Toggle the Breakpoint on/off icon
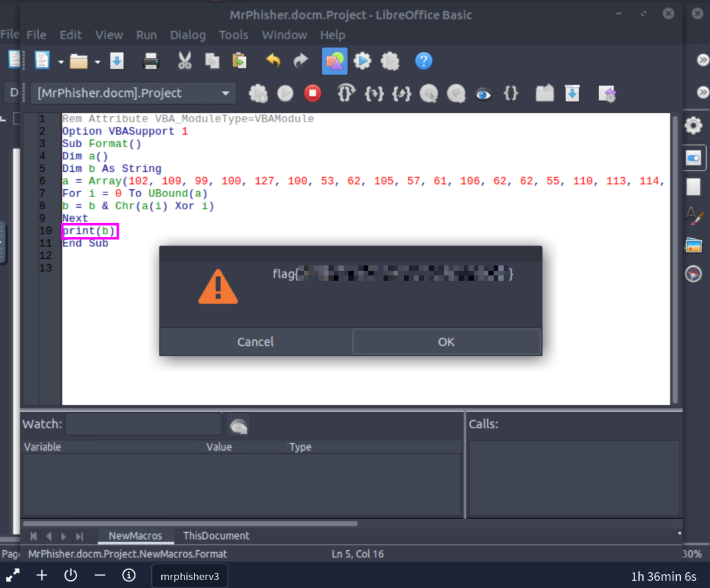Screen dimensions: 710x588 (429, 94)
